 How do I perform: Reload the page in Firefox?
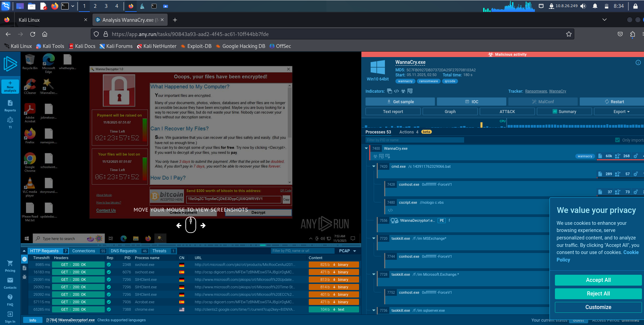pos(33,34)
